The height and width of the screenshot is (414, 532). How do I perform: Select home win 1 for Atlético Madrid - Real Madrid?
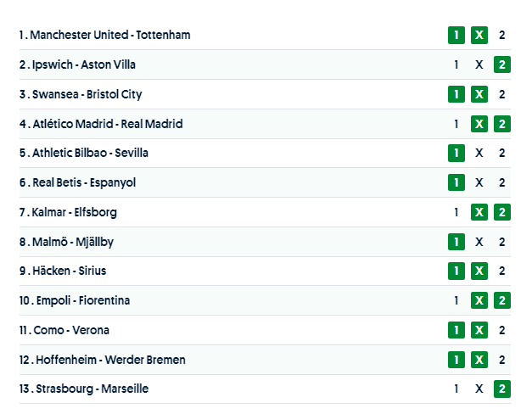[456, 124]
